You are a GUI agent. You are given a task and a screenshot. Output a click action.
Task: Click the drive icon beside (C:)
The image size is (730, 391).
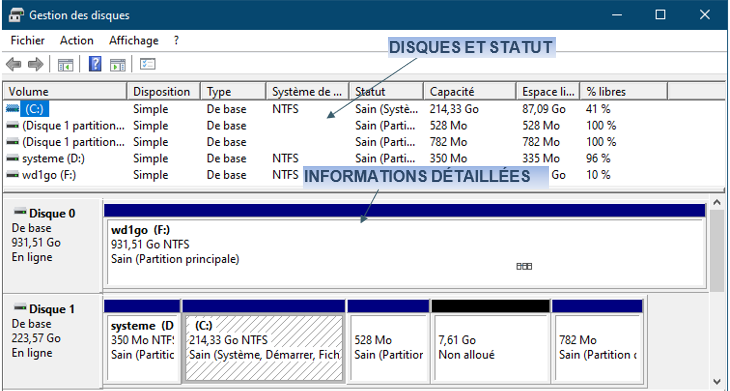[13, 109]
